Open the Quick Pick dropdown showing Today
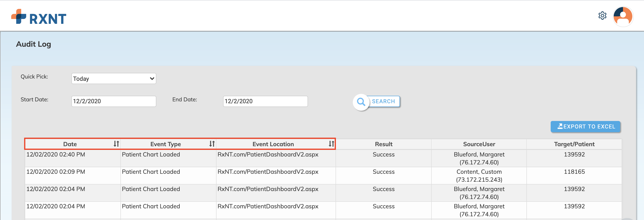 click(114, 79)
